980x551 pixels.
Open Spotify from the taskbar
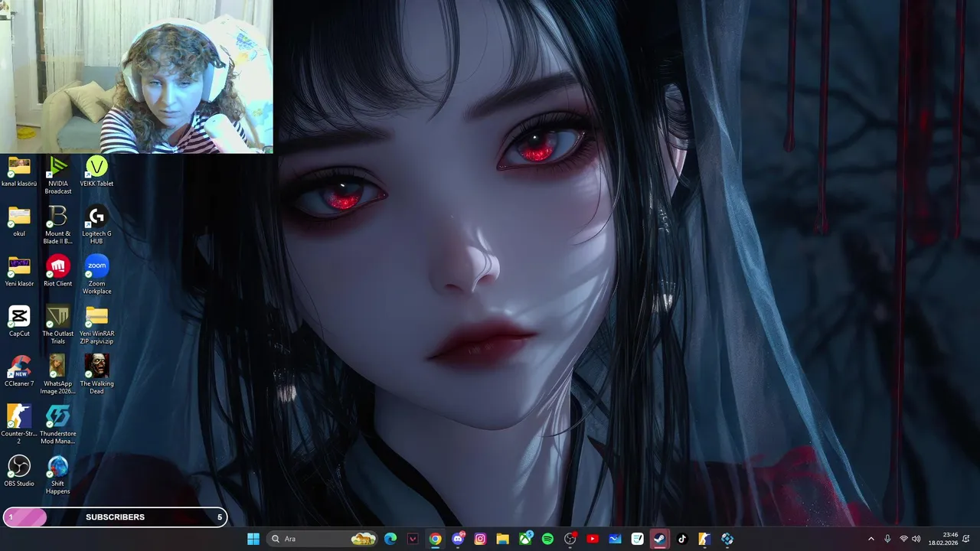point(547,539)
